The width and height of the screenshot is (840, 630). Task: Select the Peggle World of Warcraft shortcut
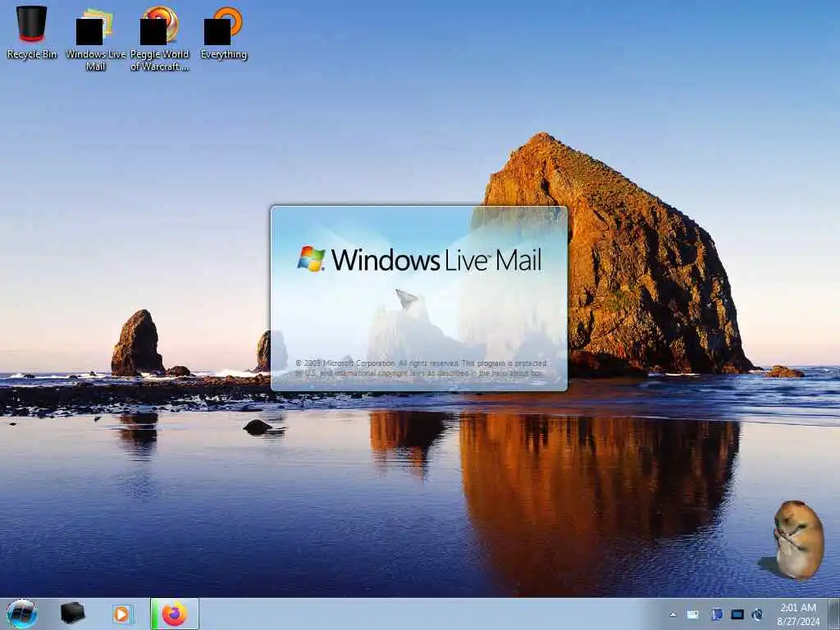160,39
